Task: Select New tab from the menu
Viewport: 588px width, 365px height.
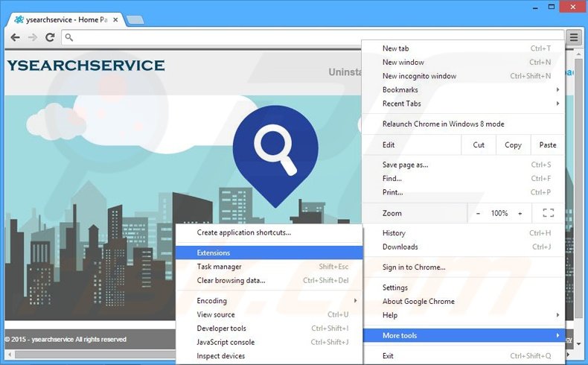Action: [x=464, y=48]
